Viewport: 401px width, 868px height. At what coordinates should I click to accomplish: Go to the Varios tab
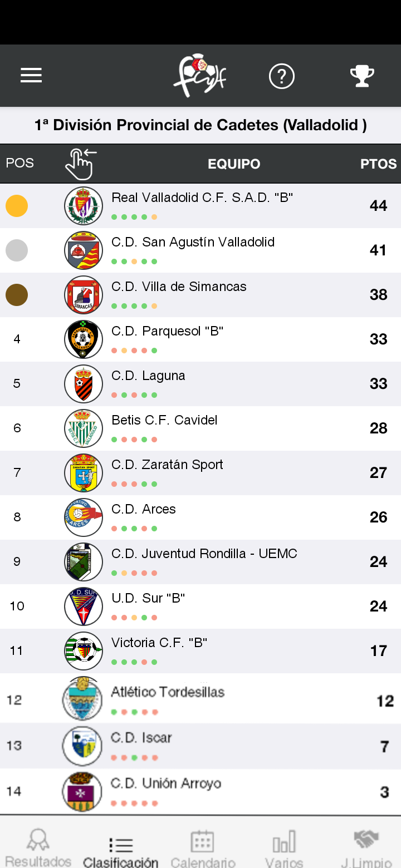point(284,847)
